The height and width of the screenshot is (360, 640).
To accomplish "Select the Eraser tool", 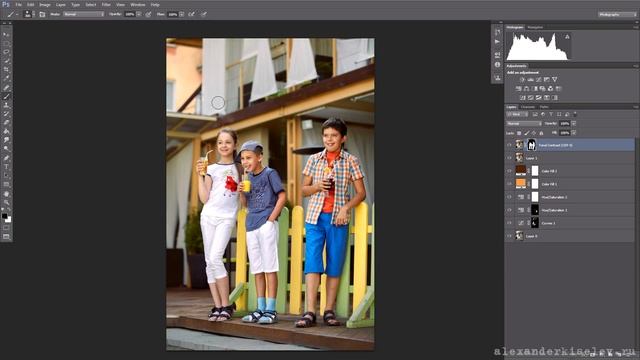I will click(x=6, y=122).
